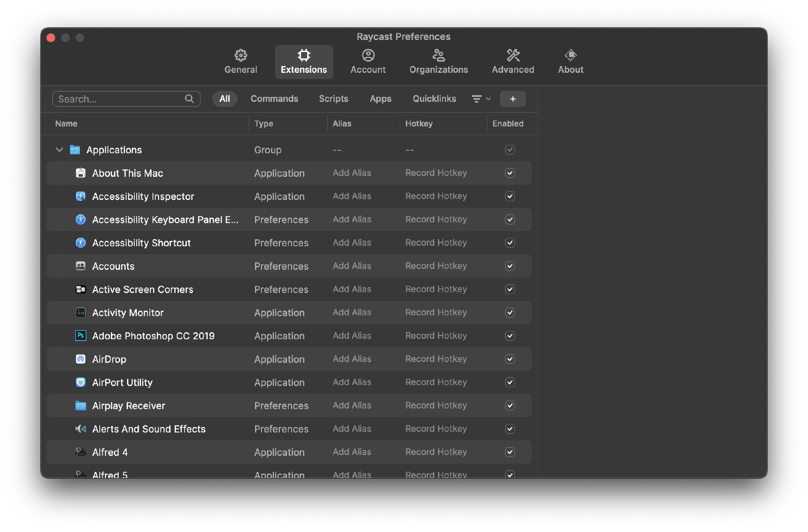Viewport: 808px width, 532px height.
Task: Uncheck Accounts enabled box
Action: 510,266
